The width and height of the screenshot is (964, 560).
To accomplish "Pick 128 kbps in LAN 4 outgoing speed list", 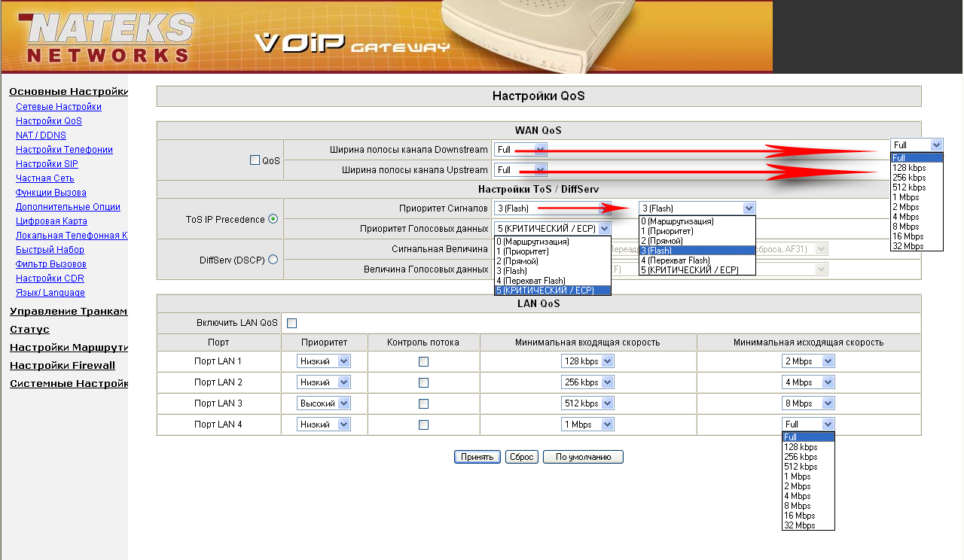I will pyautogui.click(x=809, y=447).
